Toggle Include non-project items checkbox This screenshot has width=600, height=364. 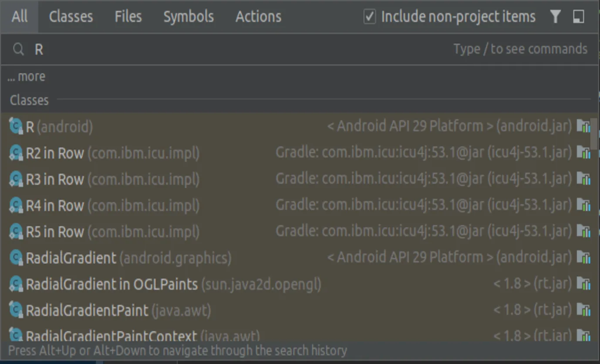[370, 17]
